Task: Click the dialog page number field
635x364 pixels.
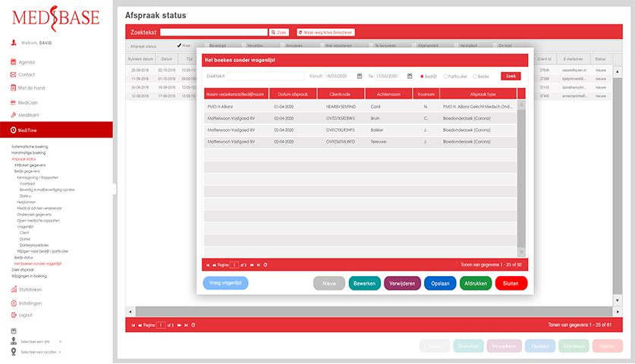Action: click(234, 265)
